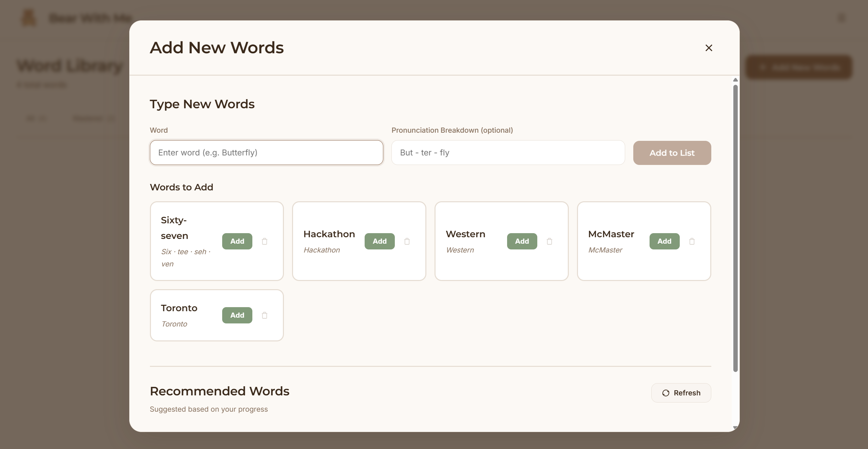Add the Sixty-seven word
Screen dimensions: 868x449
point(237,241)
